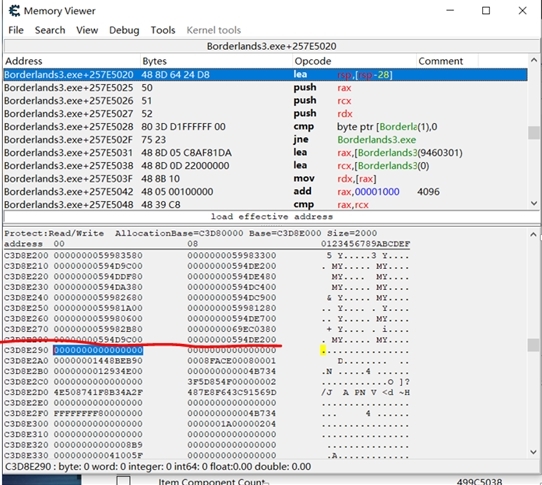The width and height of the screenshot is (542, 485).
Task: Click hex value 00000000594DDF80
Action: [x=98, y=277]
